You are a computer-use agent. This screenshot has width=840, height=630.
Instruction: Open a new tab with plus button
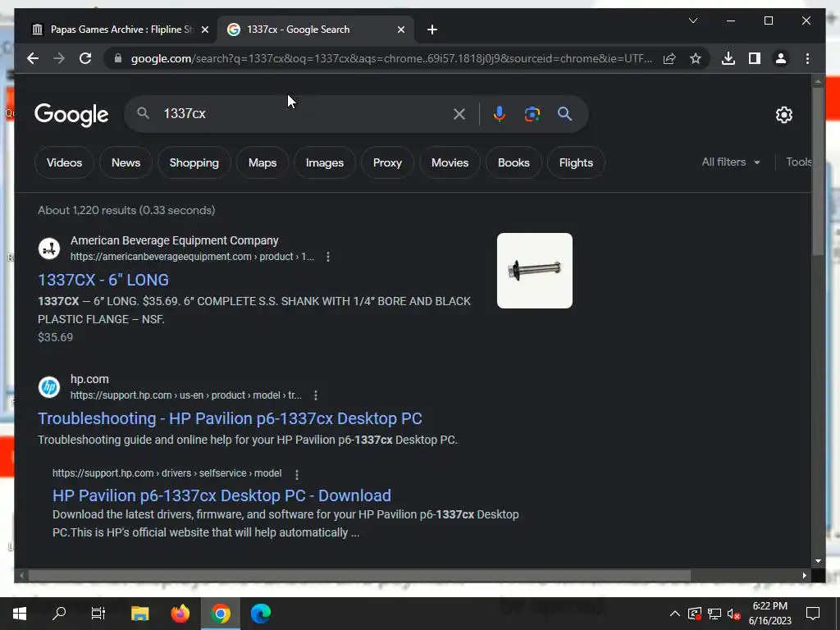(x=432, y=30)
